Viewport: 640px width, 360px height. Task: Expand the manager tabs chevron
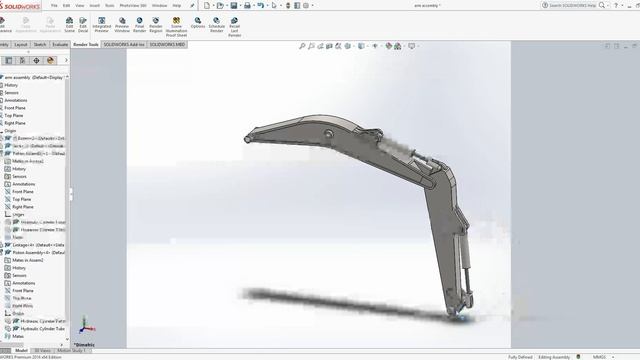66,60
